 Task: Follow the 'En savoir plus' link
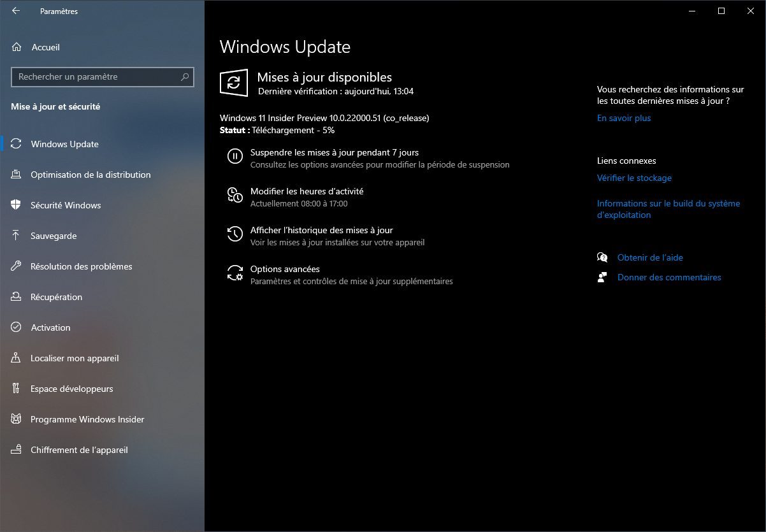(624, 118)
